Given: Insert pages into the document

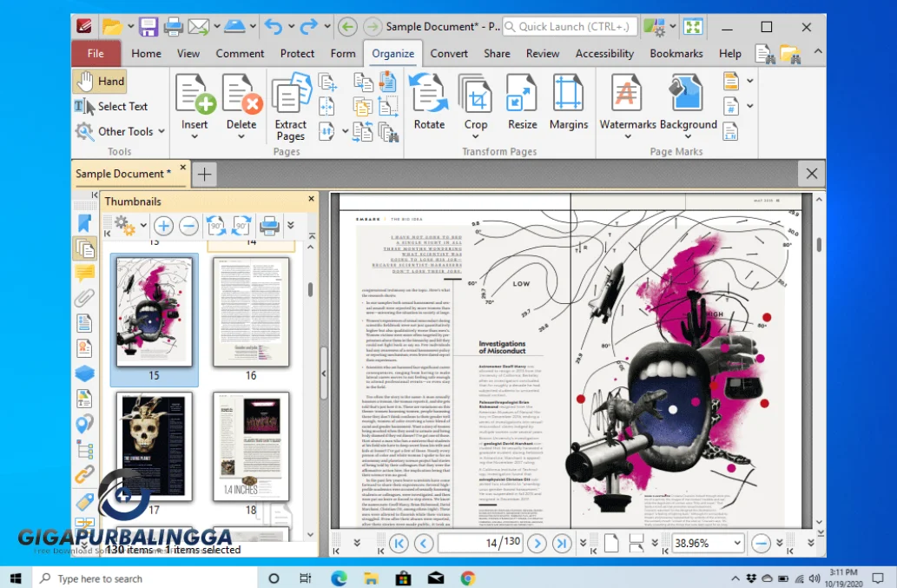Looking at the screenshot, I should (x=195, y=100).
